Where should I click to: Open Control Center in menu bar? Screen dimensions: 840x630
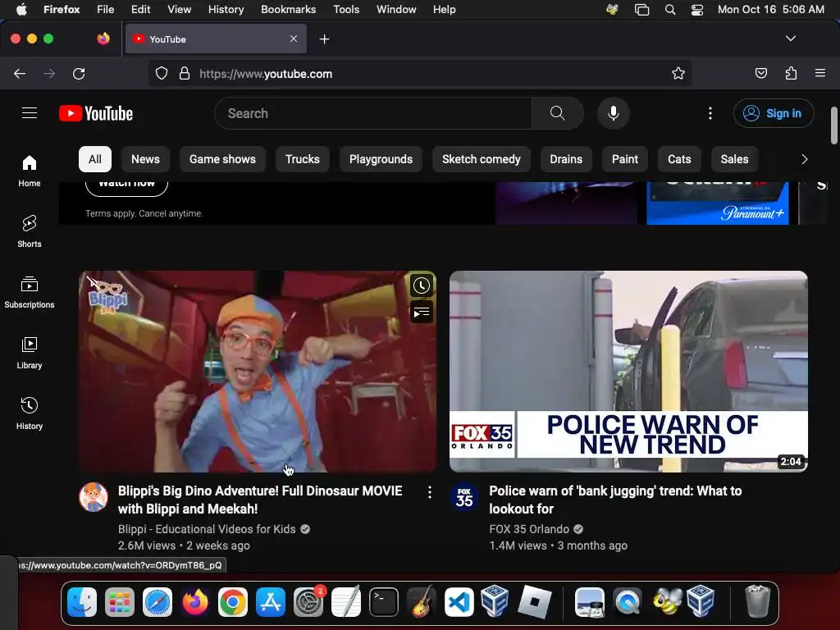coord(697,9)
